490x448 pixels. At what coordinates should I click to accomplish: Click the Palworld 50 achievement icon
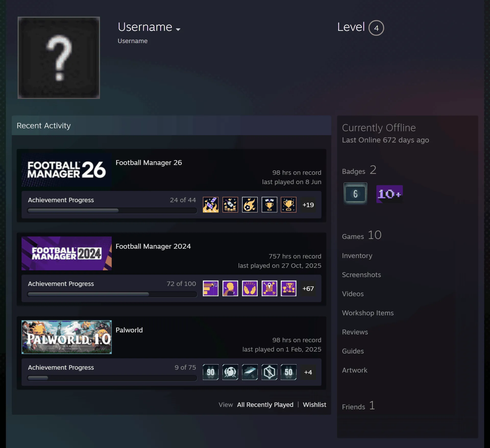pyautogui.click(x=289, y=372)
